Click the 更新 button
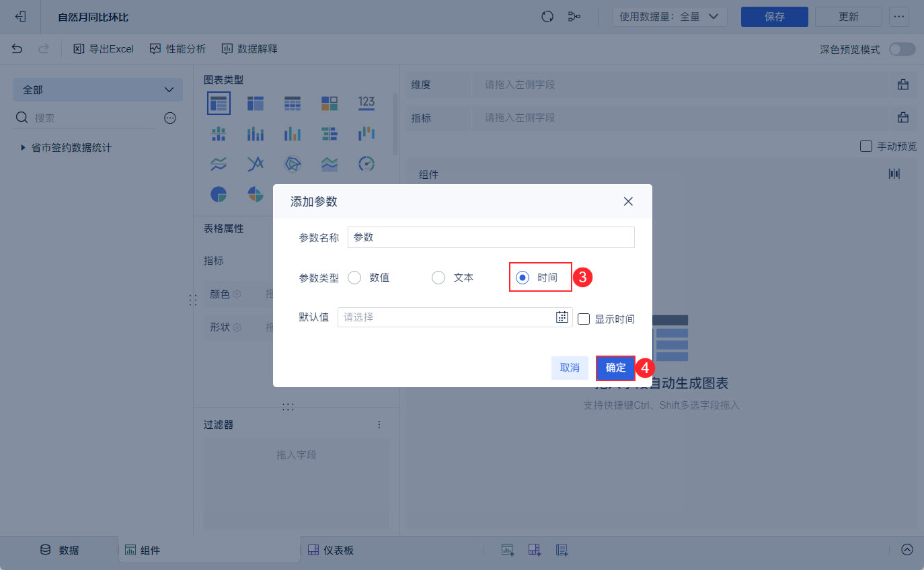Viewport: 924px width, 570px height. point(849,17)
